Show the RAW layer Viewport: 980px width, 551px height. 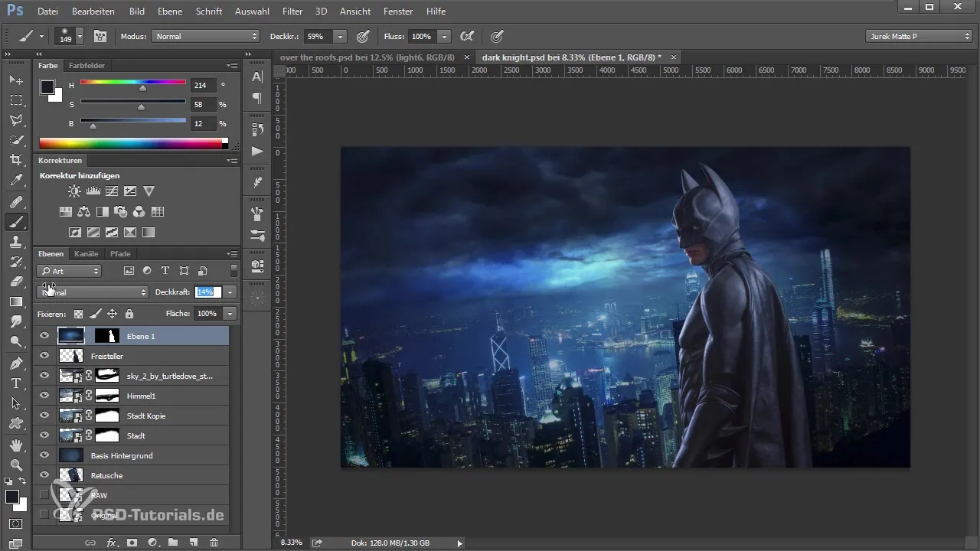[x=44, y=495]
